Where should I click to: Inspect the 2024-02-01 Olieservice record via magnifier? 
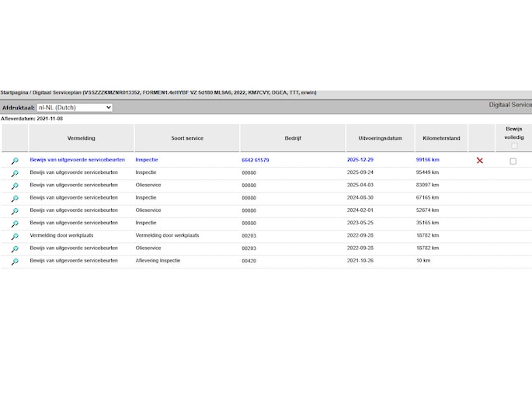point(14,211)
